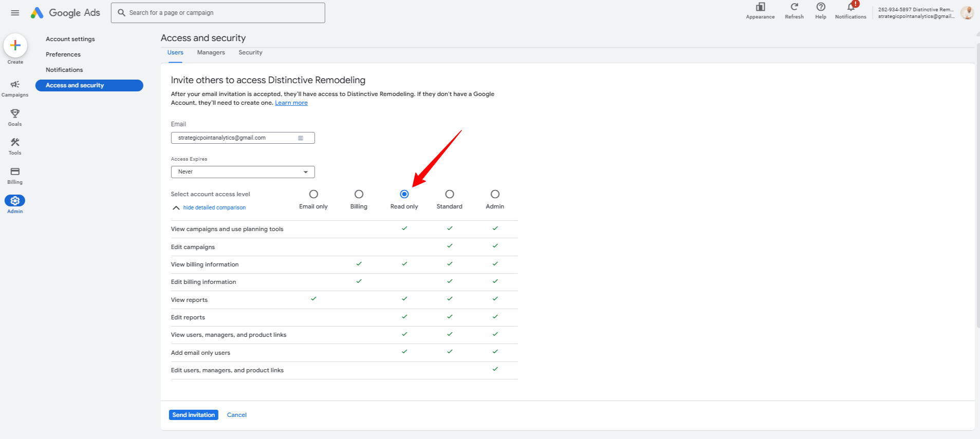Click the contact icon in Email field
980x439 pixels.
pos(301,138)
